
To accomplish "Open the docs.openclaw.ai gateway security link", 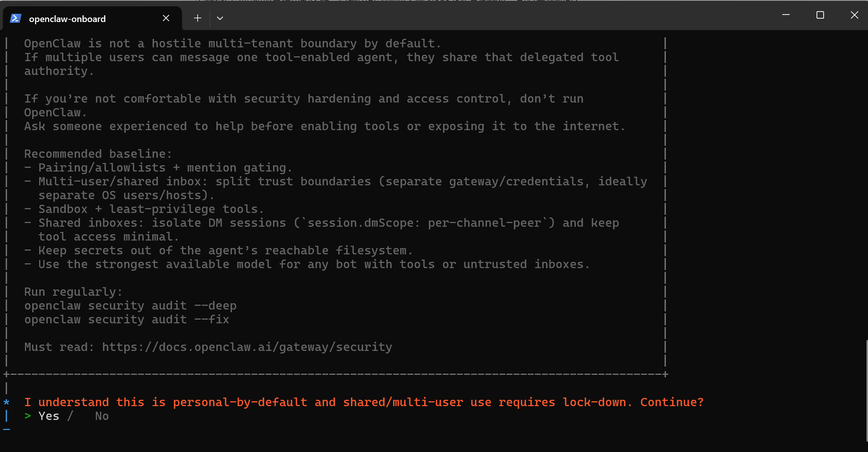I will pos(247,347).
